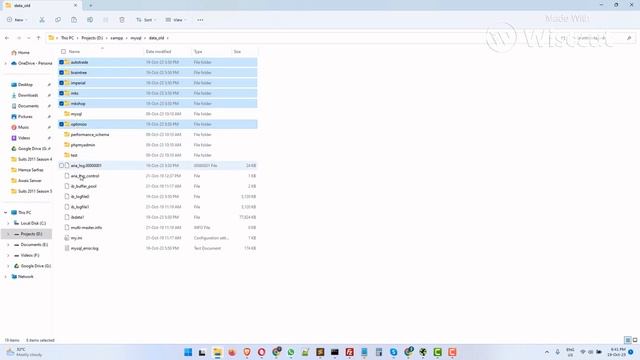Open Brave browser from the taskbar
The image size is (640, 360).
[x=247, y=352]
